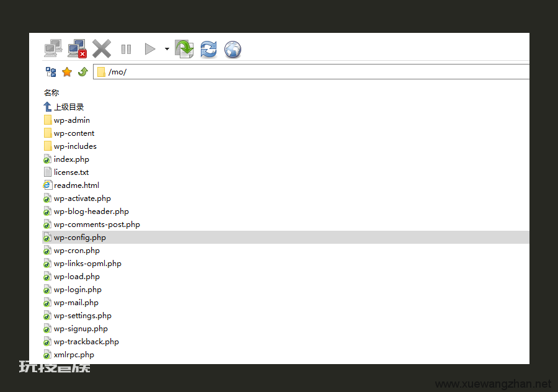
Task: Click the Disconnect icon with red X
Action: [x=77, y=48]
